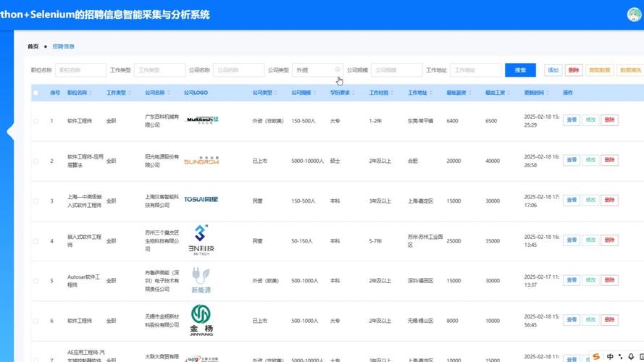The image size is (644, 362).
Task: Select the checkbox for row 4
Action: tap(35, 240)
